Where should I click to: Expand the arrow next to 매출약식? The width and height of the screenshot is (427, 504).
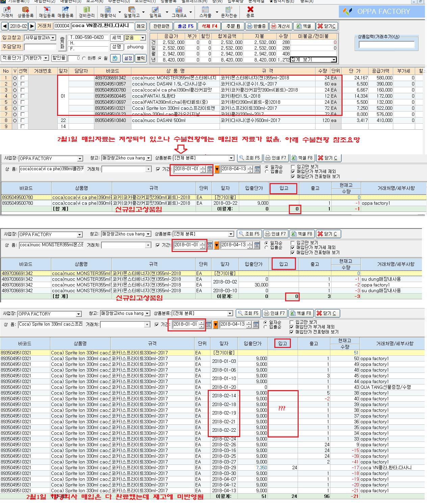pos(120,12)
